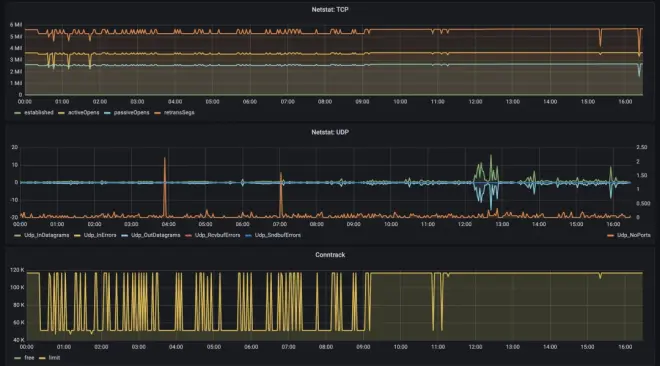Open the Conntrack panel title menu
Image resolution: width=660 pixels, height=366 pixels.
(330, 255)
